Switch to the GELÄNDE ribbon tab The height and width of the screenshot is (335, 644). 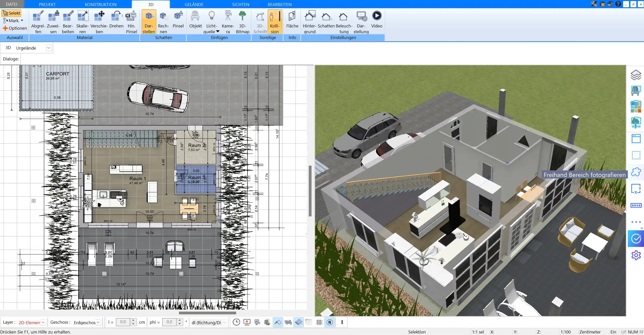coord(194,4)
